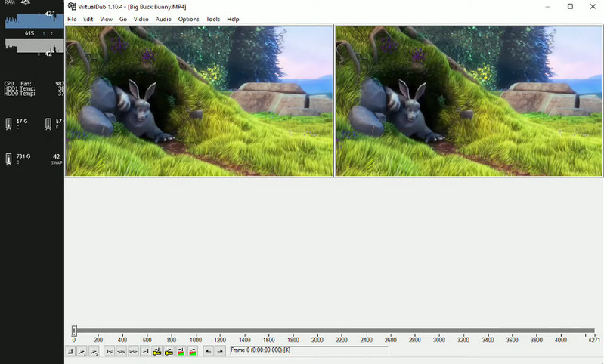Set the selection start mark

click(208, 351)
